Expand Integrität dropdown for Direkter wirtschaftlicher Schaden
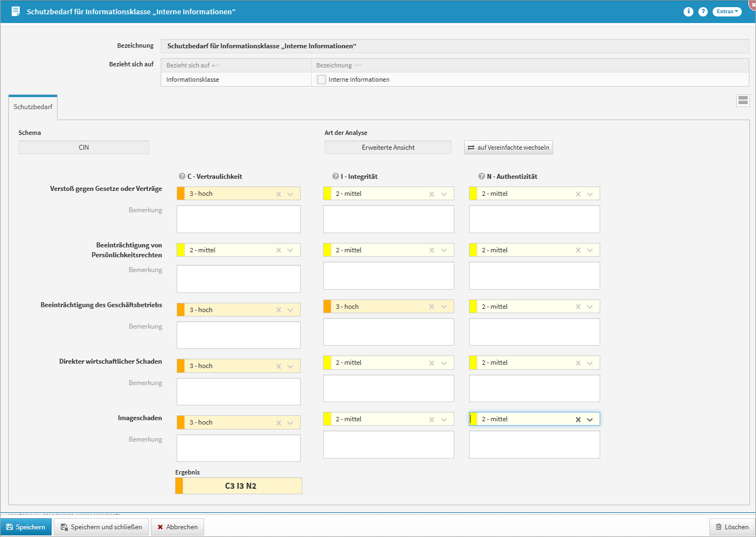756x537 pixels. pos(444,363)
